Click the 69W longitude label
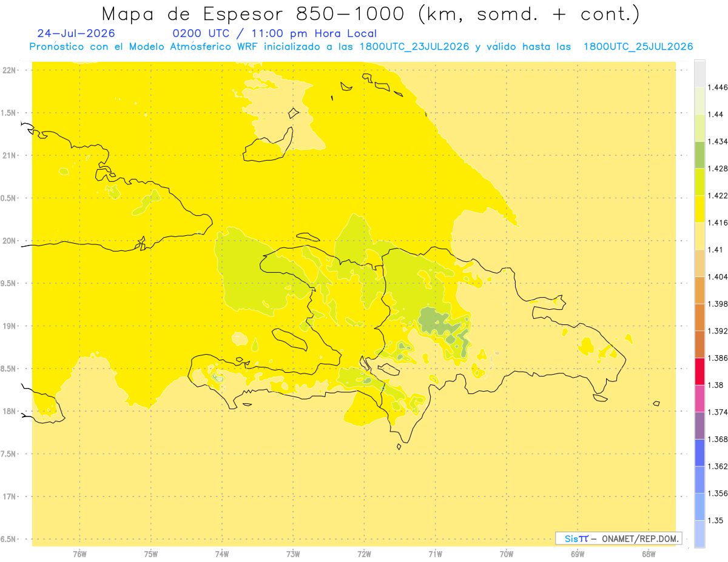The height and width of the screenshot is (562, 728). 578,554
